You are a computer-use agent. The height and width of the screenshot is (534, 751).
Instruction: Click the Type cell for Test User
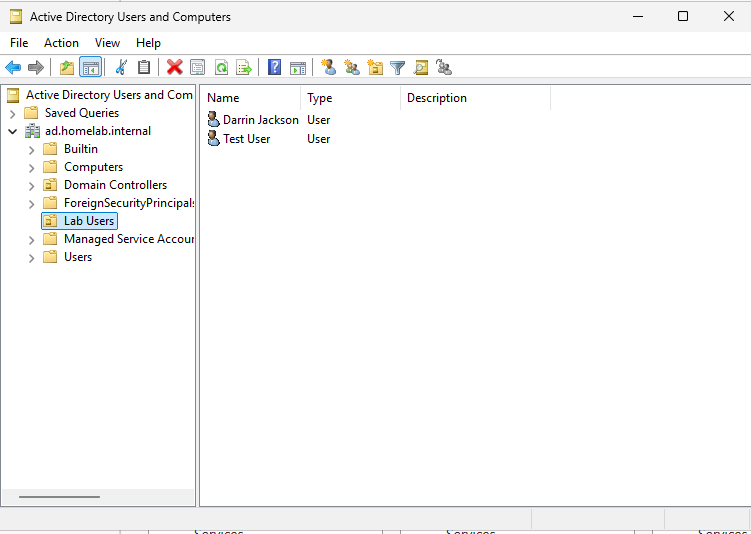[x=319, y=139]
